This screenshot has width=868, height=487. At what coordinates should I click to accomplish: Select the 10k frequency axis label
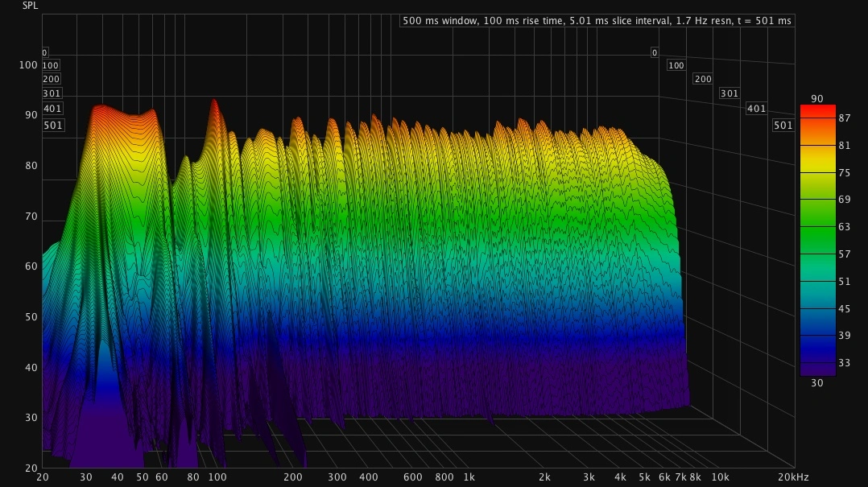720,477
